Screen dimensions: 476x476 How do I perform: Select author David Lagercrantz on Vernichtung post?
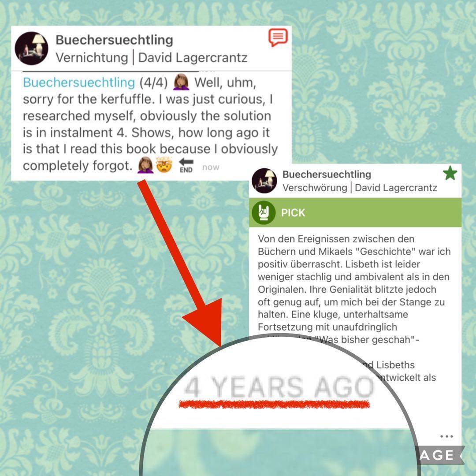click(193, 58)
